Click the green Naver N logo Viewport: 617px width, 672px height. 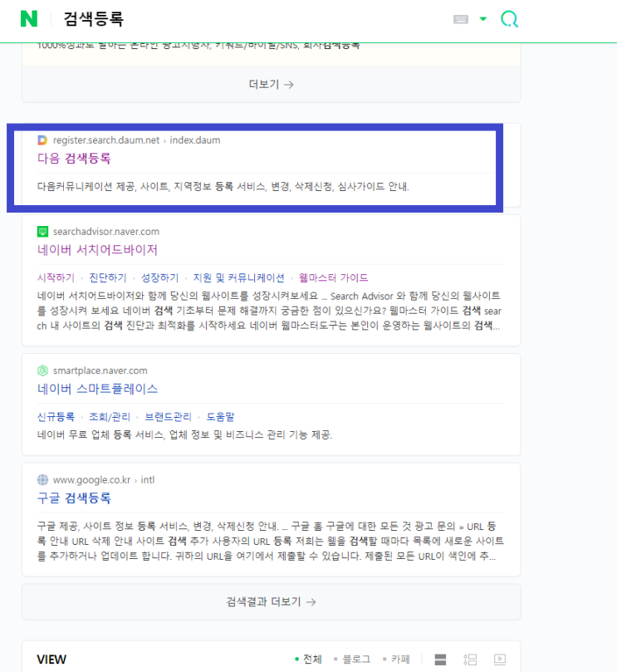click(29, 19)
